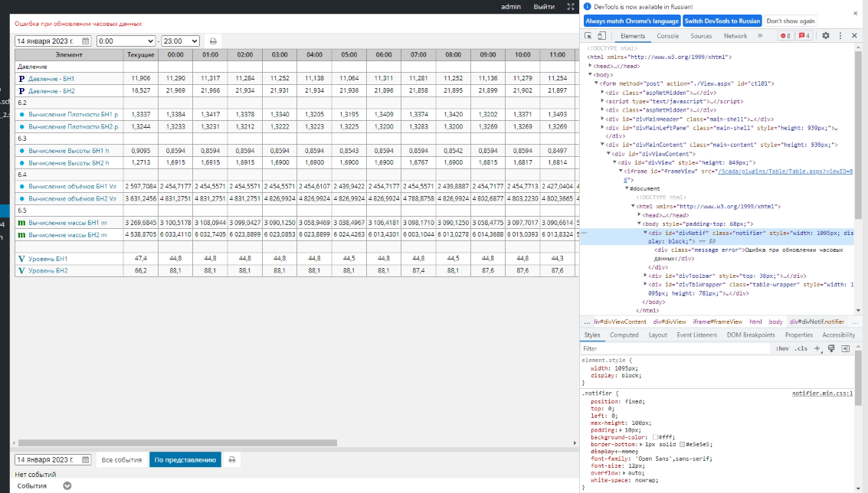Expand the divToolbar node arrow
This screenshot has height=493, width=868.
[646, 276]
